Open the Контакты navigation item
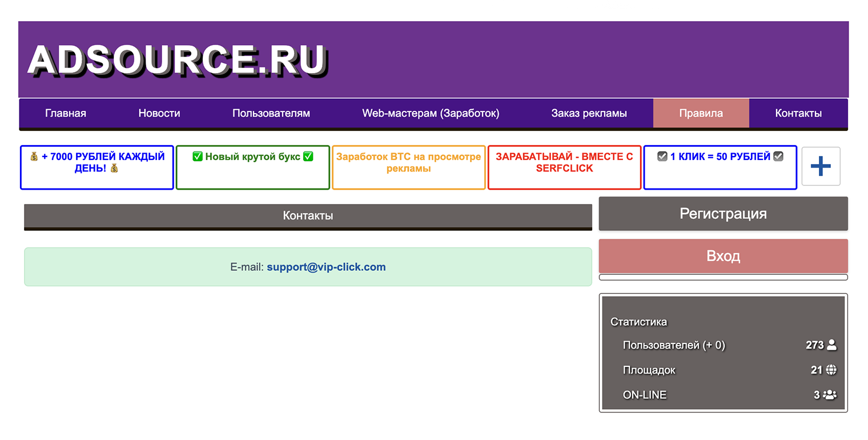The height and width of the screenshot is (440, 868). (x=798, y=113)
